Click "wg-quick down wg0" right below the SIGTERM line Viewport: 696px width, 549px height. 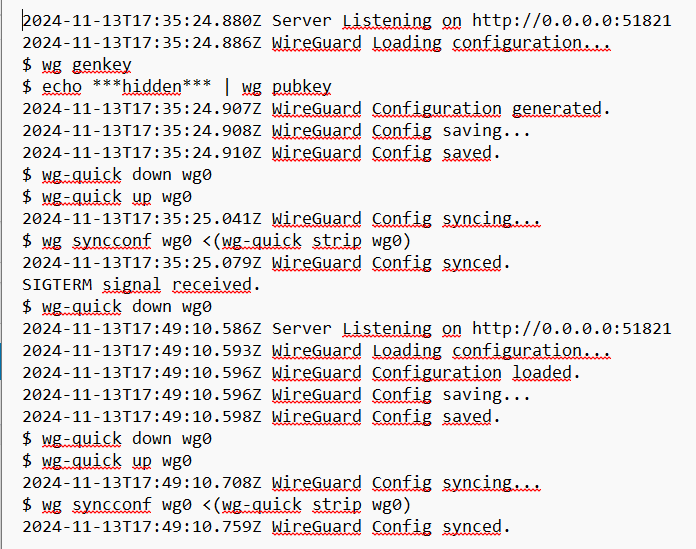point(127,306)
